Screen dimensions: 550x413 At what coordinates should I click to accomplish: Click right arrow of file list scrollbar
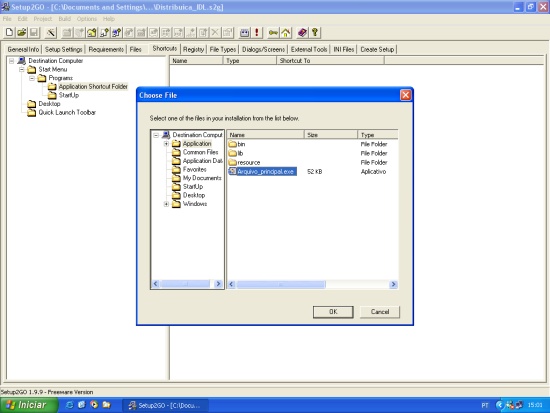click(393, 284)
